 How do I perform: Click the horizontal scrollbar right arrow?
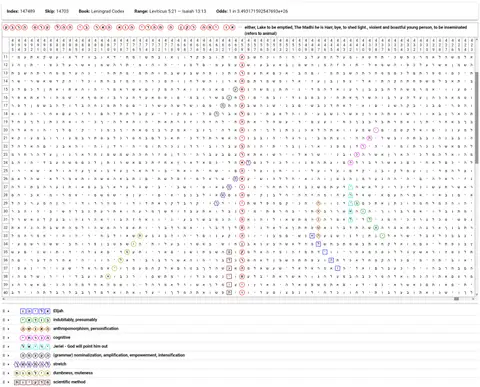[473, 299]
